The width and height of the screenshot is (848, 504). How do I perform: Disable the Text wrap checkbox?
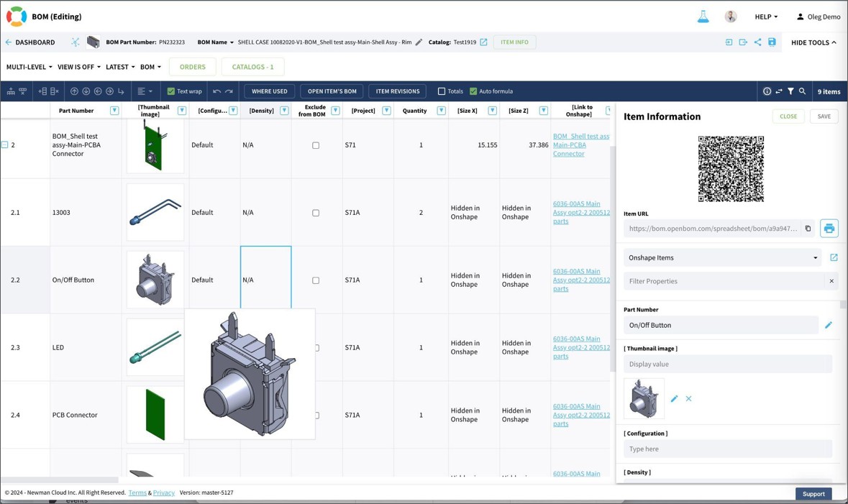point(171,91)
